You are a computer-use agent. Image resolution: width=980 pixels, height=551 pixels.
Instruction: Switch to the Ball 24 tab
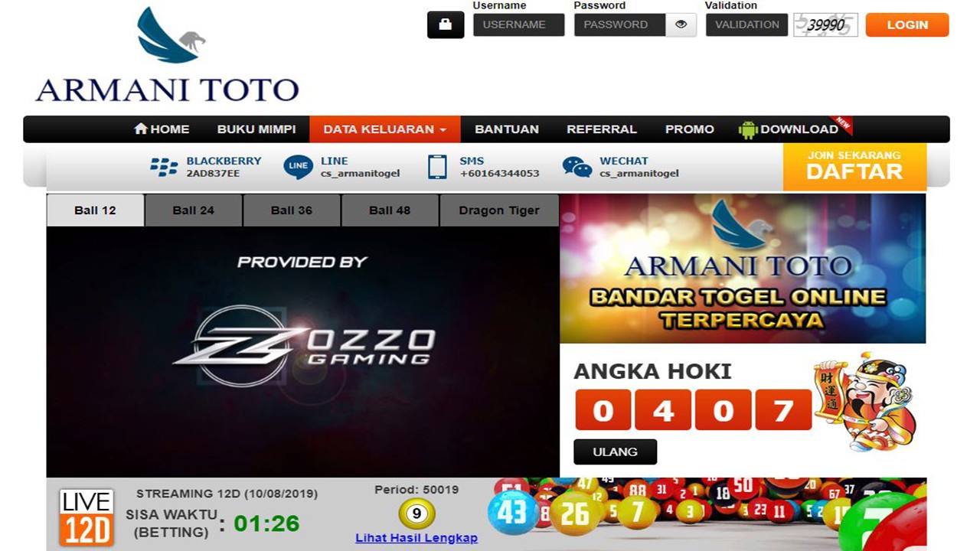coord(193,210)
